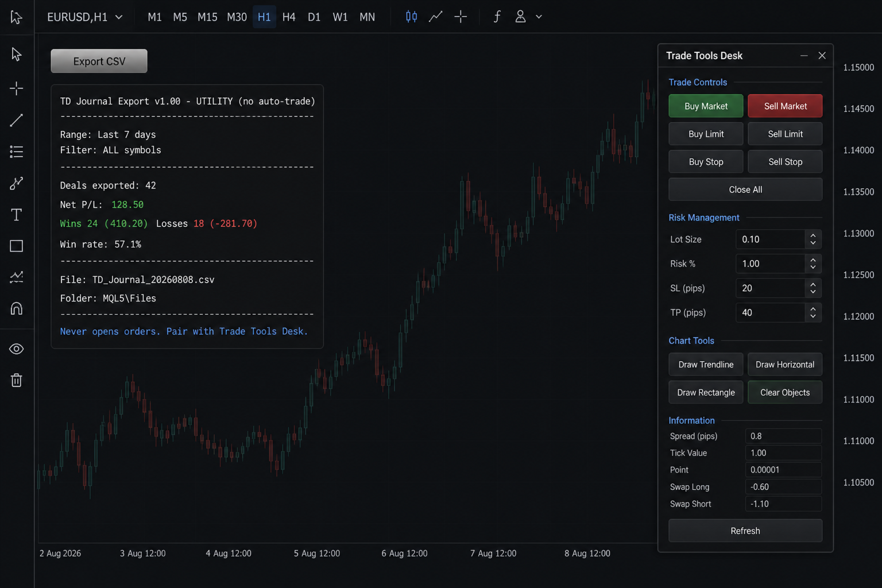Click the Sell Market button
This screenshot has height=588, width=882.
[x=785, y=106]
